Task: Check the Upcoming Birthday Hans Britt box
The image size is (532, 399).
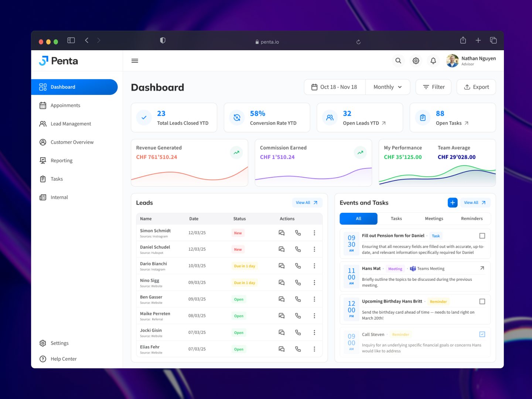Action: [x=482, y=301]
